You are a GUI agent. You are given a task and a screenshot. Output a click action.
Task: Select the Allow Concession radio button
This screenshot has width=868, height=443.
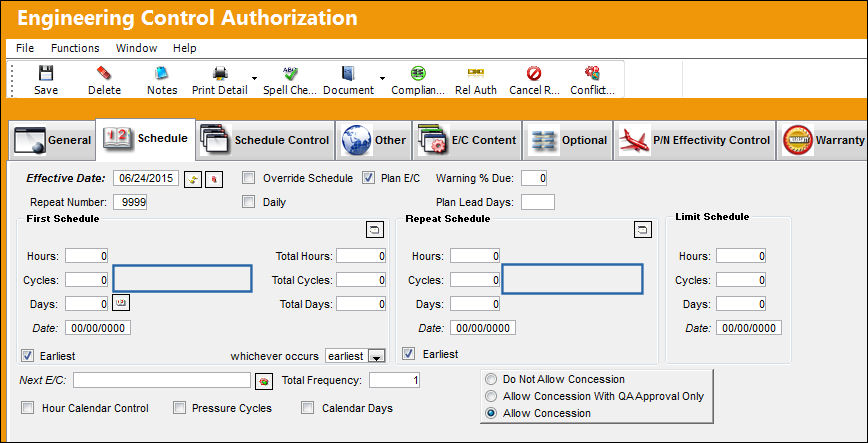490,414
